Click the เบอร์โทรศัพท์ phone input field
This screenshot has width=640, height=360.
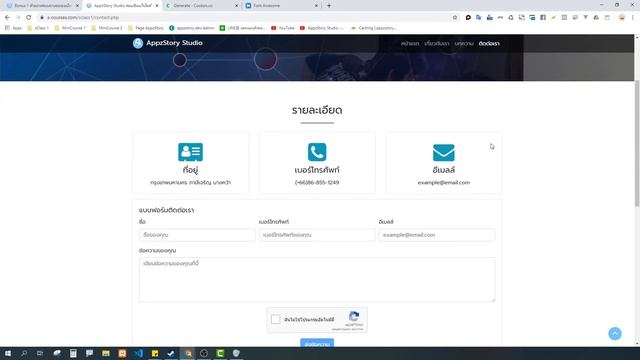(x=317, y=235)
